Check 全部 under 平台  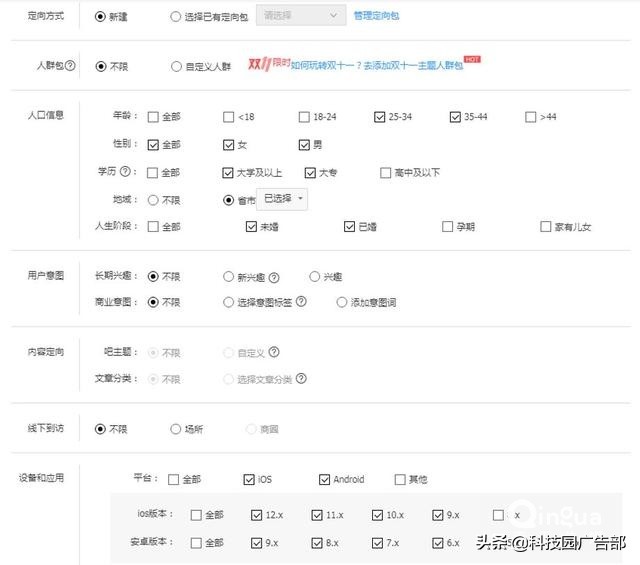pos(173,479)
